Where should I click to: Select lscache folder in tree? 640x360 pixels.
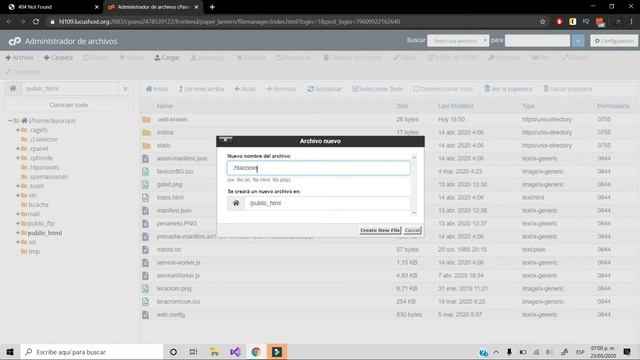click(38, 204)
